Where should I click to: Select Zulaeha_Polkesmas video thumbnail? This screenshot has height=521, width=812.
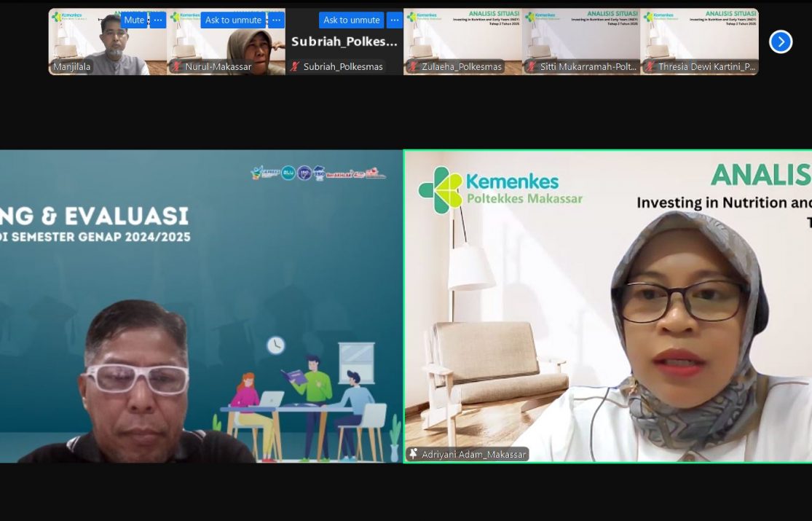[x=462, y=42]
